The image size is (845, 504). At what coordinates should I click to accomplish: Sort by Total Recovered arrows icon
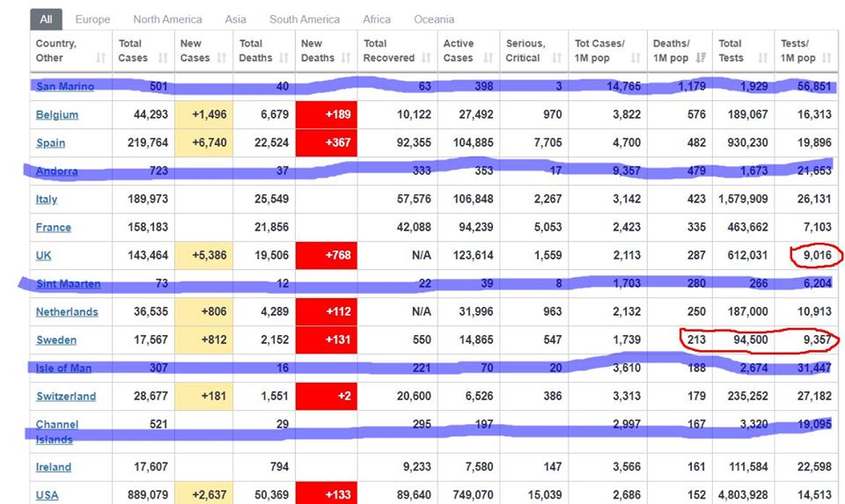click(426, 58)
